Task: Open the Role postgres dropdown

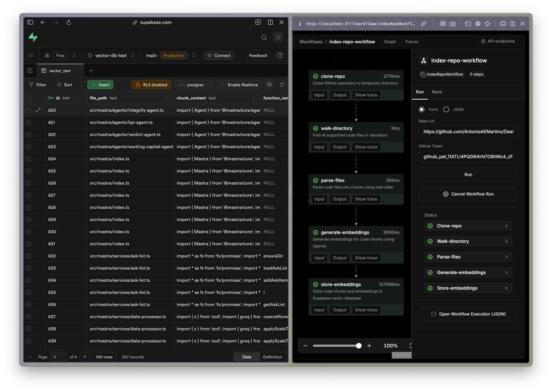Action: point(194,85)
